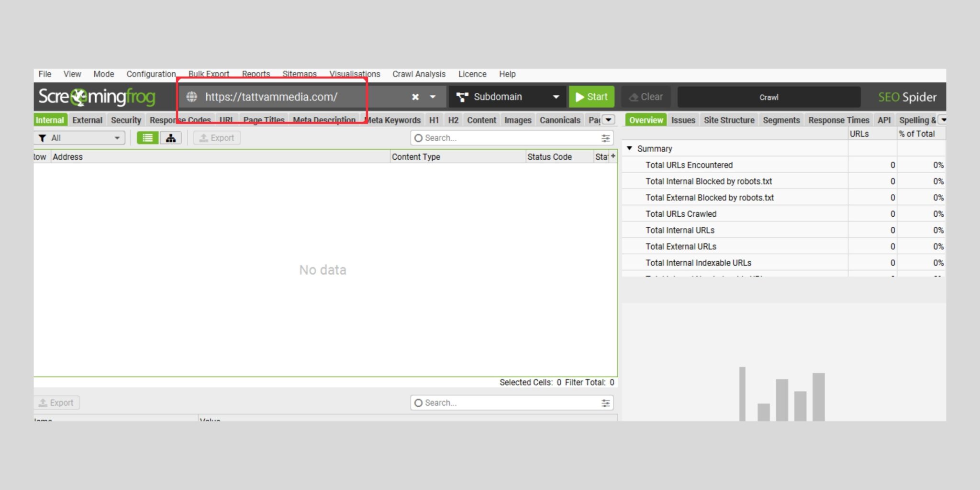This screenshot has width=980, height=490.
Task: Switch to tree view mode
Action: pos(171,138)
